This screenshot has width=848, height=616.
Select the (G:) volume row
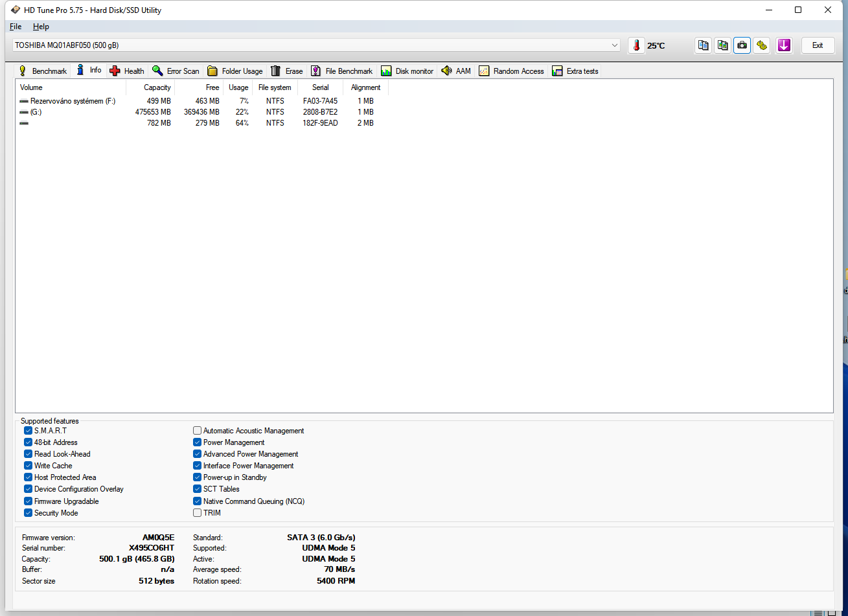(x=36, y=112)
